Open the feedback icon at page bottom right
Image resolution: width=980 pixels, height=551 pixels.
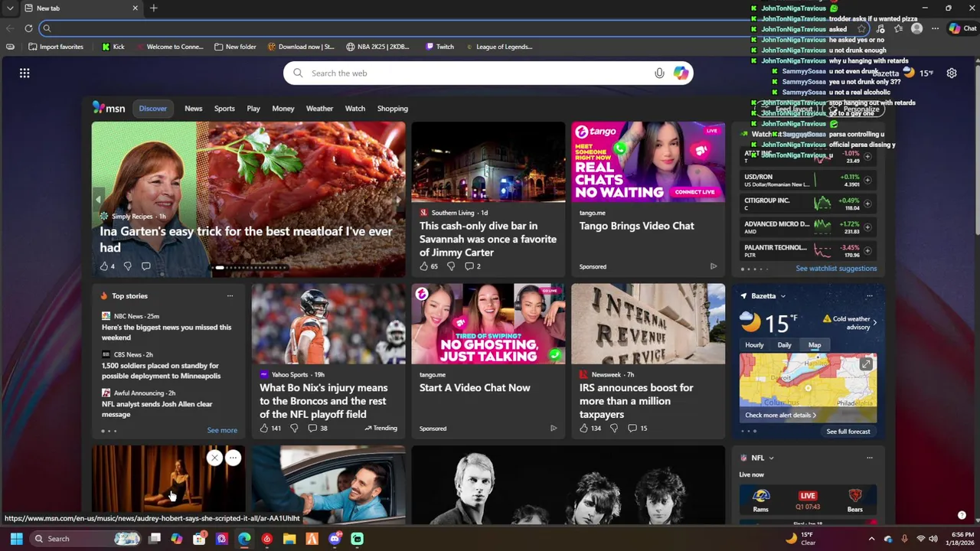pos(962,515)
